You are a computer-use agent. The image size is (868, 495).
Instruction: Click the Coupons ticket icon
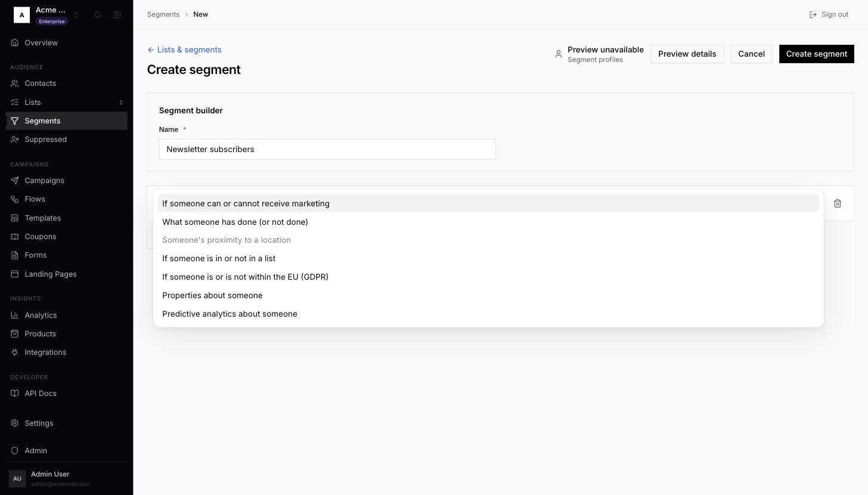point(15,237)
